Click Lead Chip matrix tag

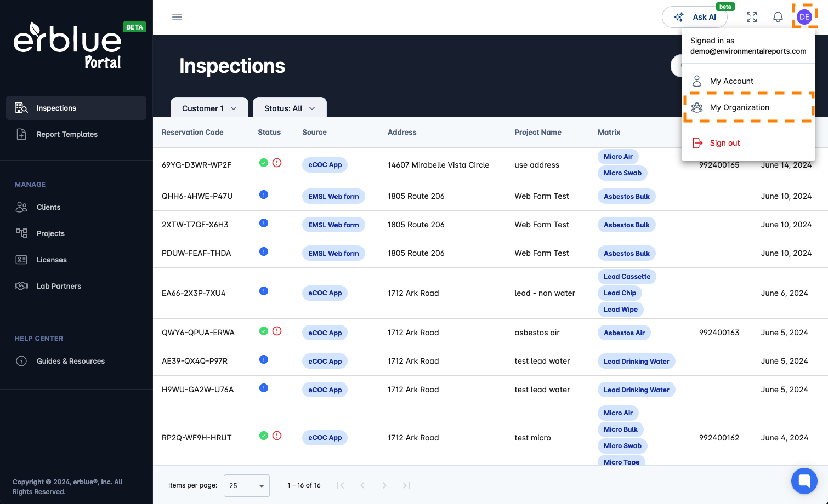pos(620,293)
